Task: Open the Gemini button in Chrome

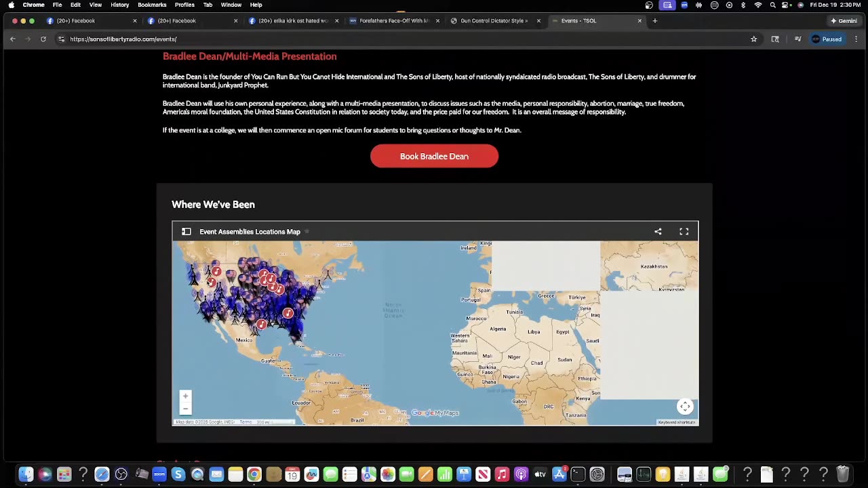Action: point(844,21)
